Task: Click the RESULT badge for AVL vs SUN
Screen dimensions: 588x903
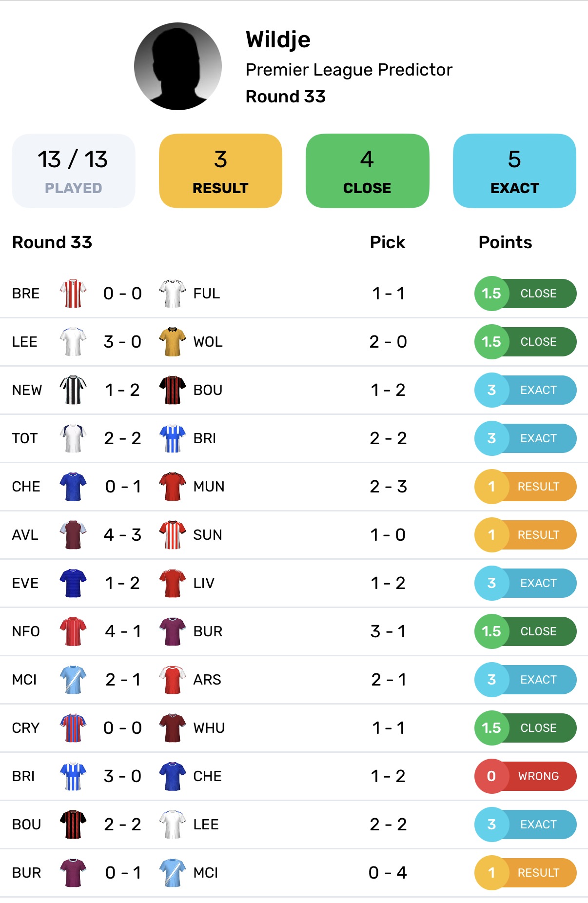Action: pos(526,535)
